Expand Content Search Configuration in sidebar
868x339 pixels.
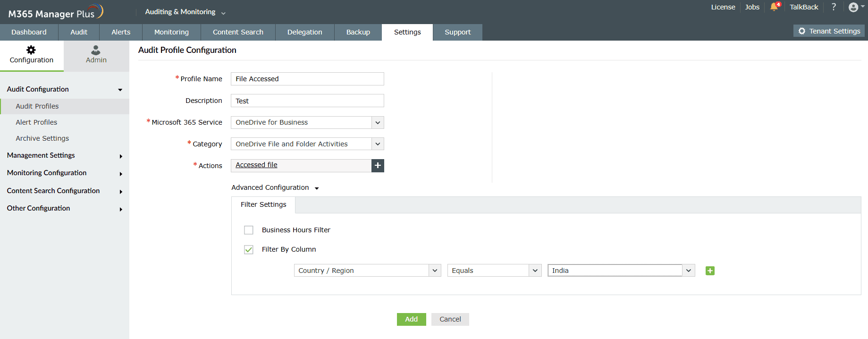tap(65, 191)
